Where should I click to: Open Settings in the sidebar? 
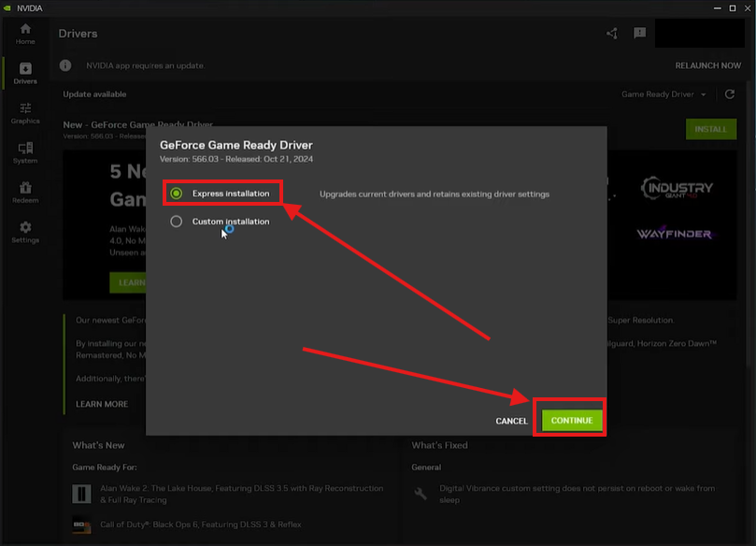pos(25,232)
